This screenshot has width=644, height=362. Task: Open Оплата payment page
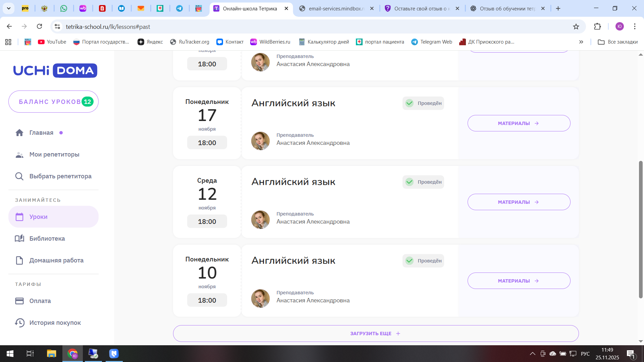40,301
